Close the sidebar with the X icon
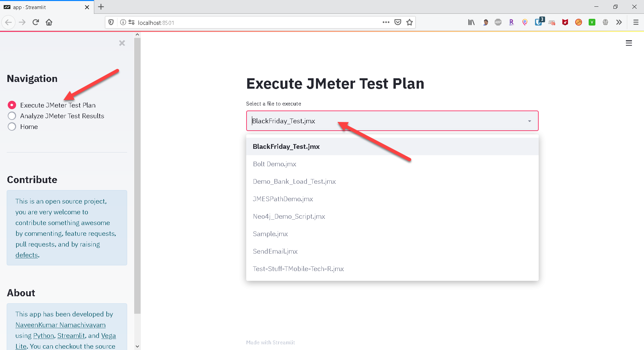The height and width of the screenshot is (350, 644). [122, 43]
